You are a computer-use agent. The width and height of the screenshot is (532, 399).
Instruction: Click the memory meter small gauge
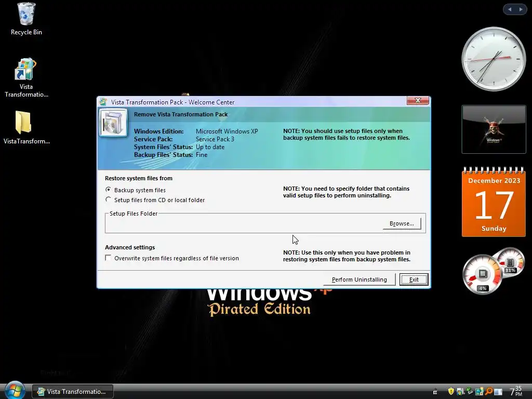click(511, 262)
